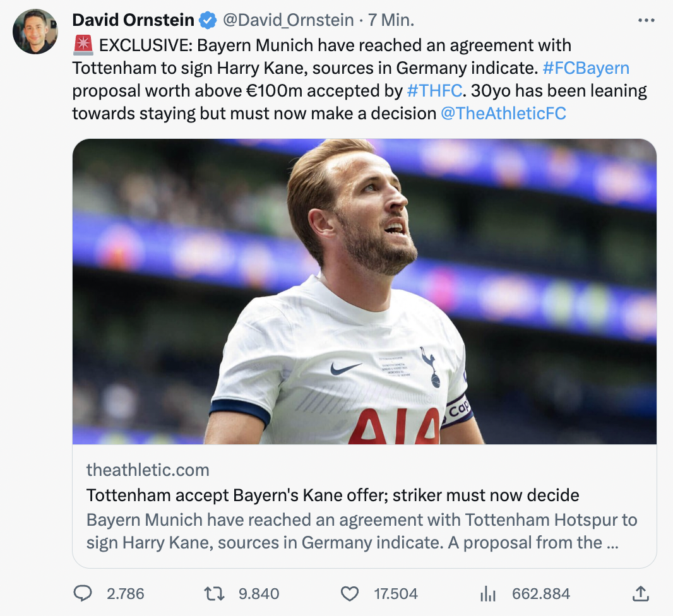Click the theathletic.com domain label
Image resolution: width=673 pixels, height=616 pixels.
(x=148, y=470)
